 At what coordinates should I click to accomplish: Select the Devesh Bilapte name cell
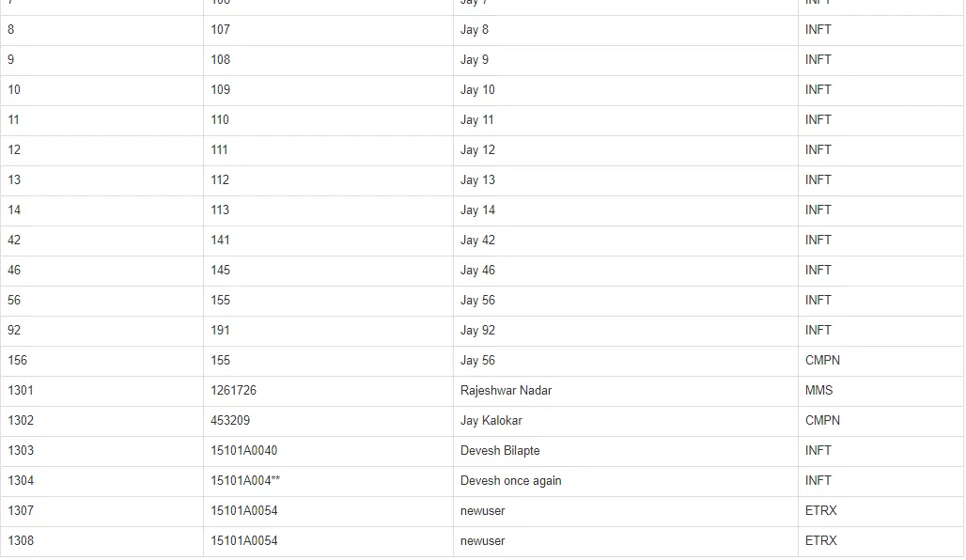click(x=625, y=451)
